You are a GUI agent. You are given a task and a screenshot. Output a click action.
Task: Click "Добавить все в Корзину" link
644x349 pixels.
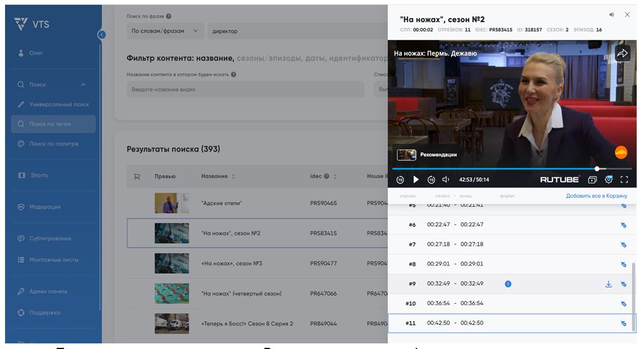click(596, 196)
